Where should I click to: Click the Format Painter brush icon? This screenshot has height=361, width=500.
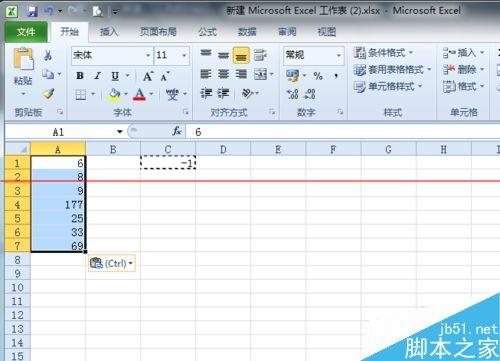pos(49,94)
